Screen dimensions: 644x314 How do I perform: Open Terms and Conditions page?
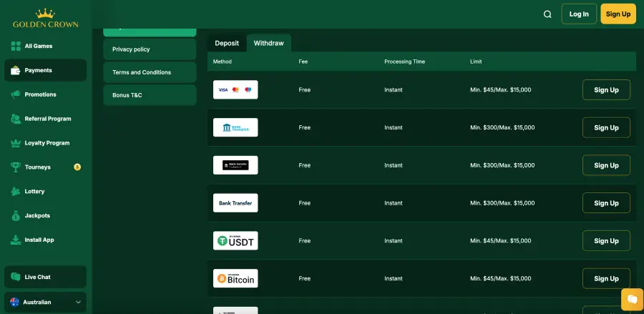149,72
